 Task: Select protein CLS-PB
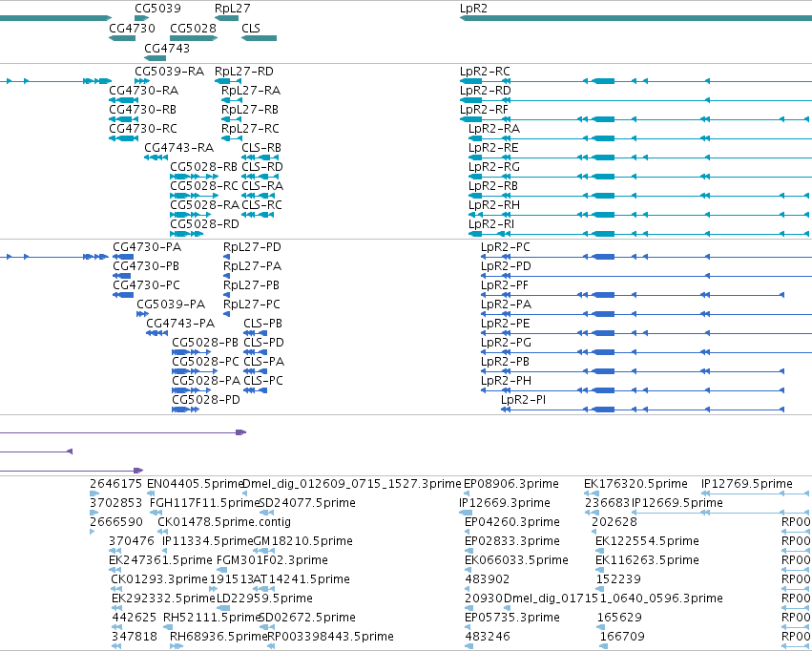(262, 324)
